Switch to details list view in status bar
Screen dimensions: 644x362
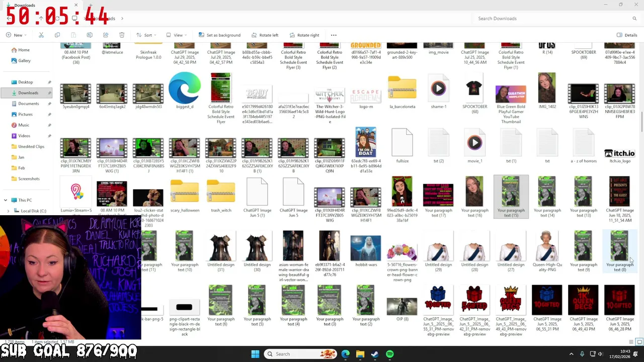click(631, 342)
